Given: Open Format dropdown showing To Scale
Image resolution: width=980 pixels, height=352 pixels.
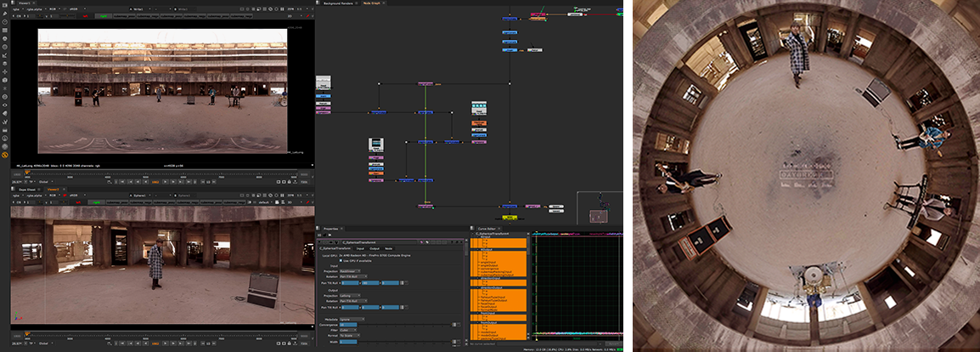Looking at the screenshot, I should point(349,335).
